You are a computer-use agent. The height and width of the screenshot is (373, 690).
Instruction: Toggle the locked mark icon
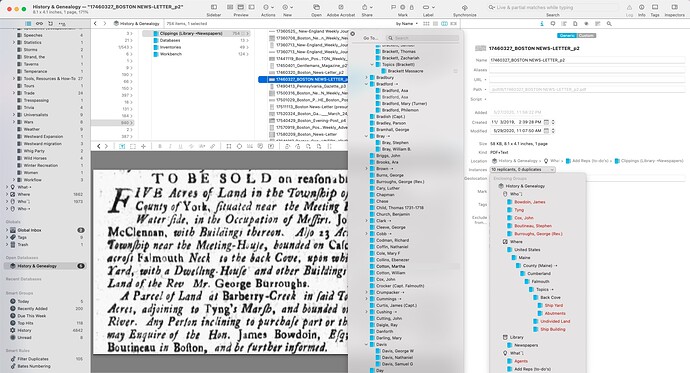[412, 7]
